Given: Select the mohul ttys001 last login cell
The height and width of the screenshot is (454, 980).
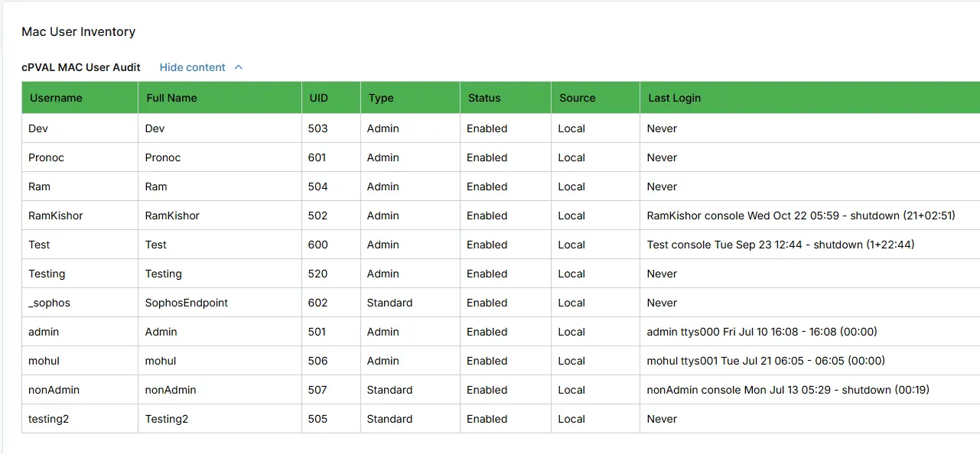Looking at the screenshot, I should click(810, 361).
